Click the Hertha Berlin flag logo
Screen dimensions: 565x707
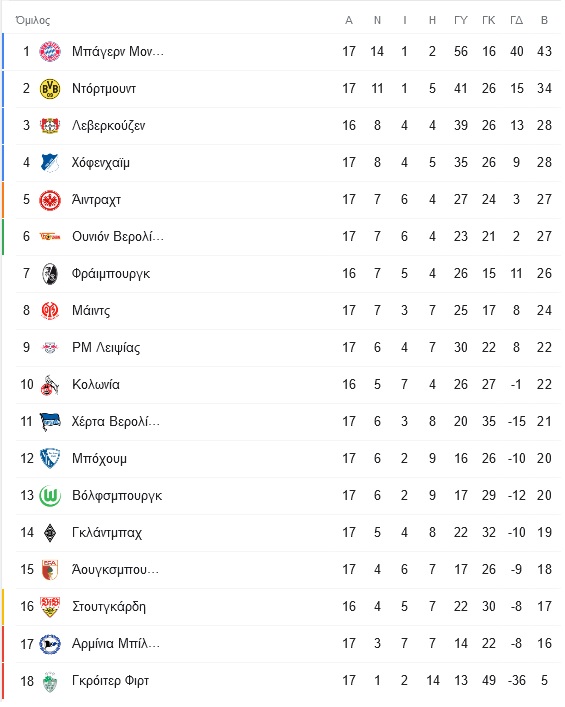click(x=50, y=422)
